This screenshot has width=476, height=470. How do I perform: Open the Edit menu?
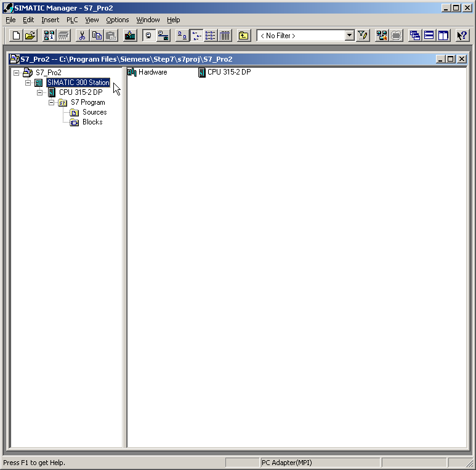[x=28, y=20]
